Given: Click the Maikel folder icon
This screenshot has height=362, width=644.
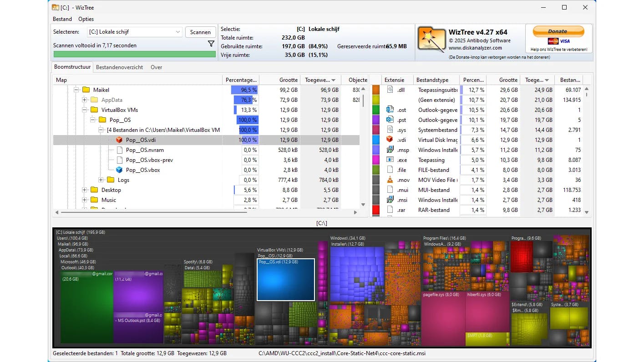Looking at the screenshot, I should (86, 90).
